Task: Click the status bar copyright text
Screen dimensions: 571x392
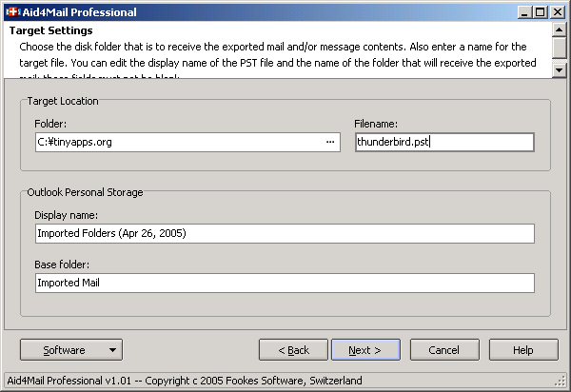Action: tap(185, 381)
